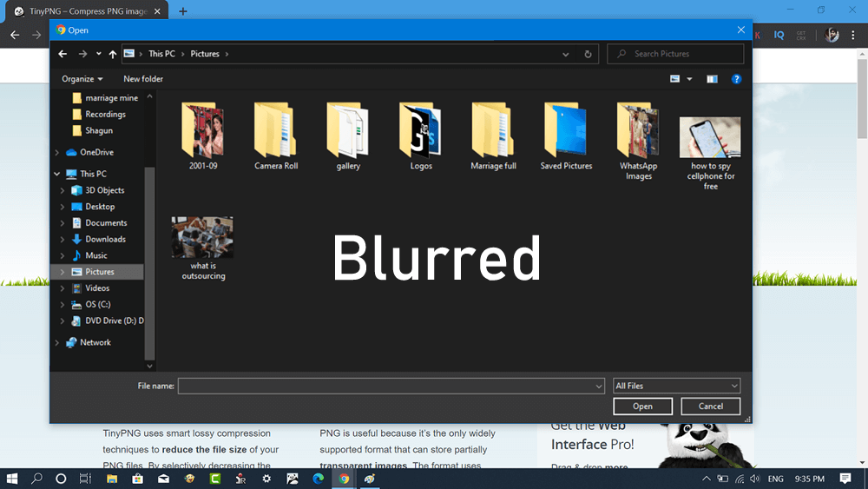Select how to spy cellphone image
This screenshot has width=868, height=489.
coord(710,154)
